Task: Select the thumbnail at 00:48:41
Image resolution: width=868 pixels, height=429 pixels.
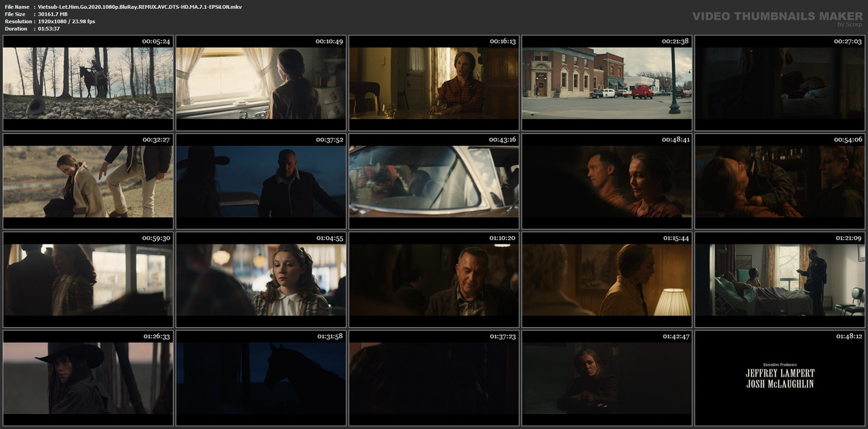Action: 607,181
